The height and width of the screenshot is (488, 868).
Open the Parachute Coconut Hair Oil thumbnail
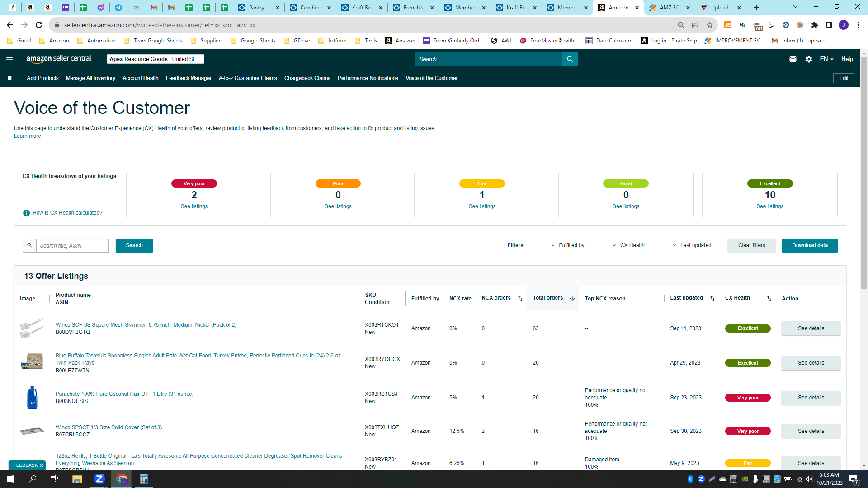click(x=32, y=398)
